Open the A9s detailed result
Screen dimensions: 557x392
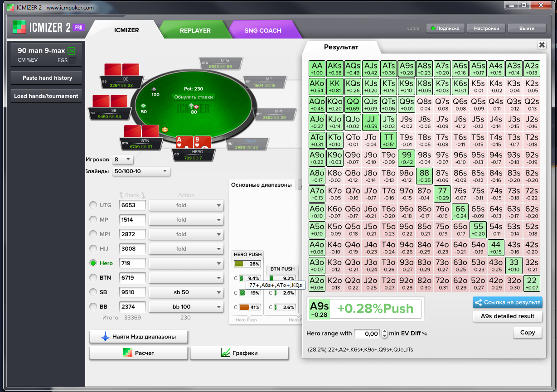tap(508, 316)
